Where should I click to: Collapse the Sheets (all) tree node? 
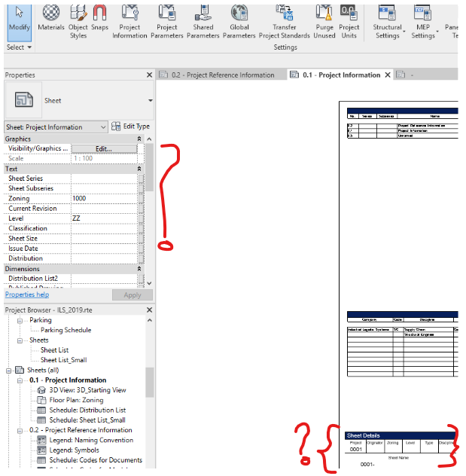[9, 371]
